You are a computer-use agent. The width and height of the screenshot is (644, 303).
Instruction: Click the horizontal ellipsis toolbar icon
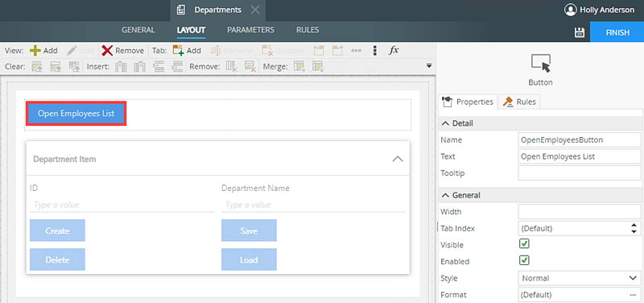coord(356,51)
